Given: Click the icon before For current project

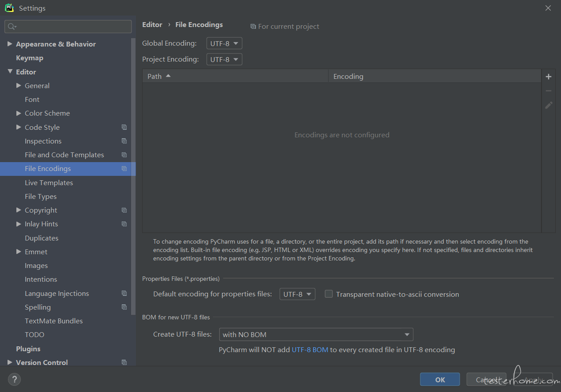Looking at the screenshot, I should point(253,27).
